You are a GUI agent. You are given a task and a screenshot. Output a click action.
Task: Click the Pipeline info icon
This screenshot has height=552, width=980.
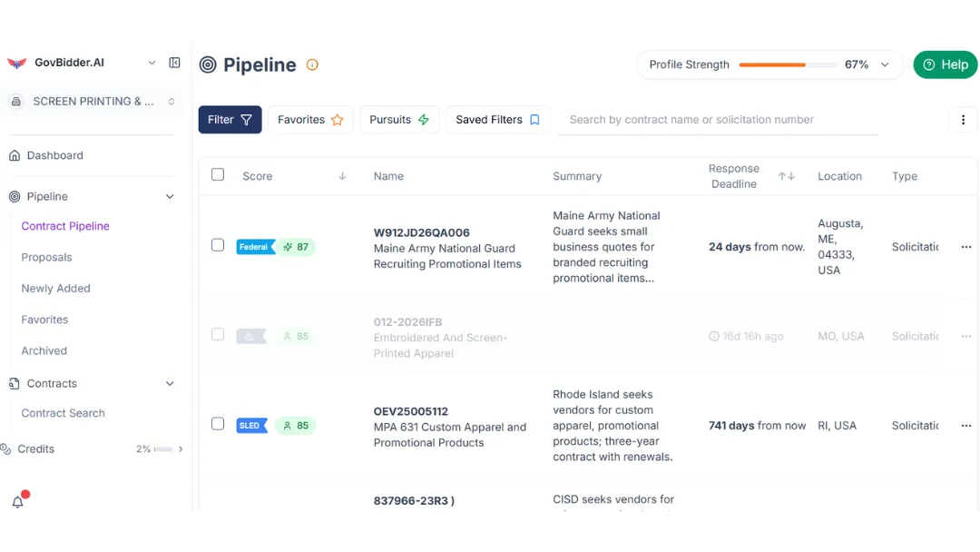312,64
